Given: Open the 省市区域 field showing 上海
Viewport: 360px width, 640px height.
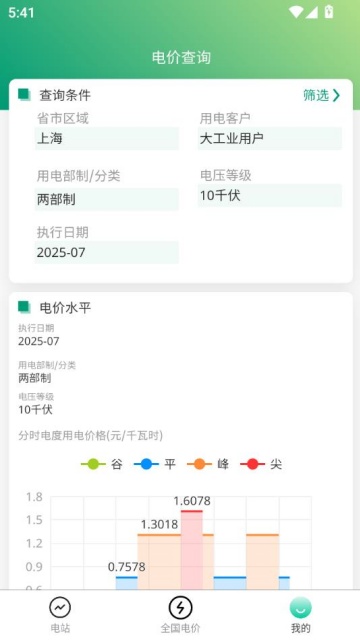Looking at the screenshot, I should [x=107, y=138].
